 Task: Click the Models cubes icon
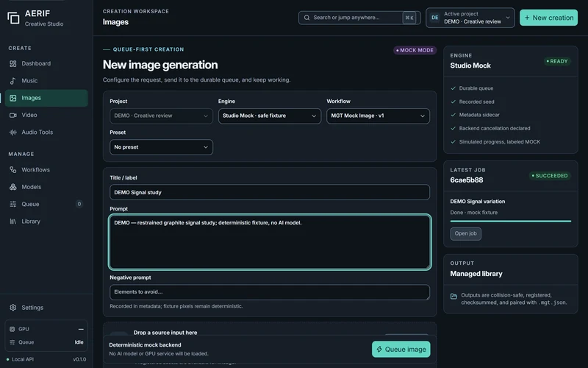coord(12,187)
